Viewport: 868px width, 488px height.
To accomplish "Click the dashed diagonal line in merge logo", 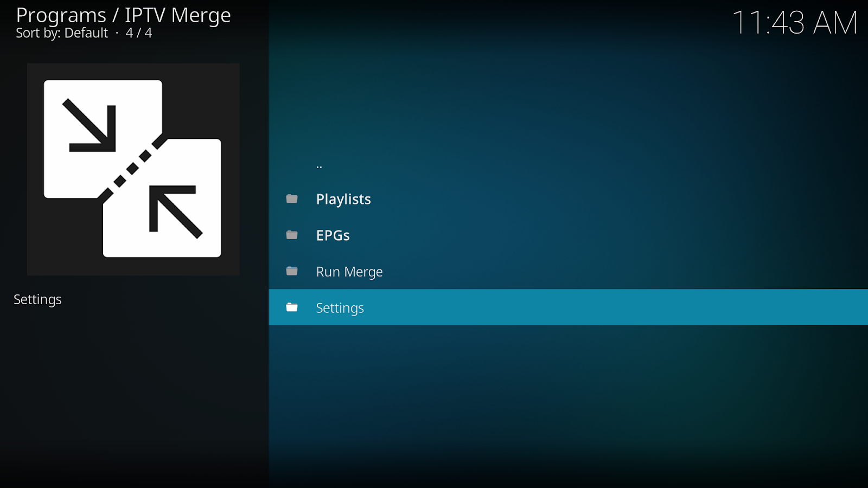I will click(132, 168).
